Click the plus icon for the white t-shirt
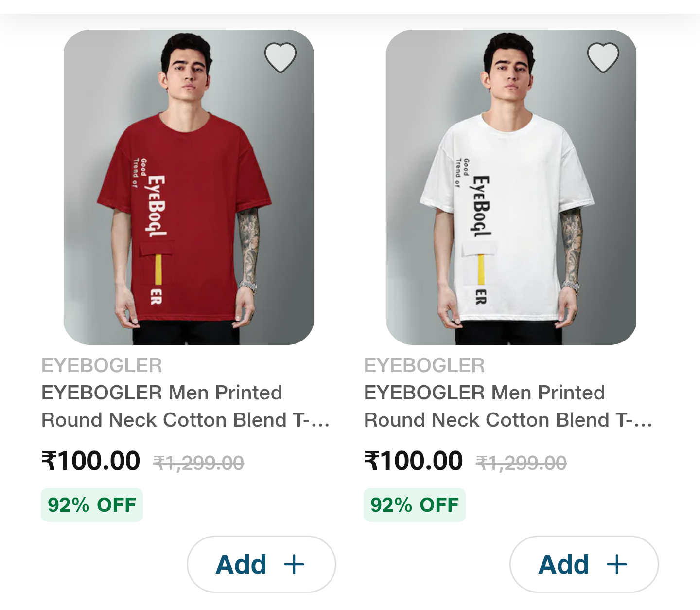The image size is (700, 610). [x=616, y=565]
